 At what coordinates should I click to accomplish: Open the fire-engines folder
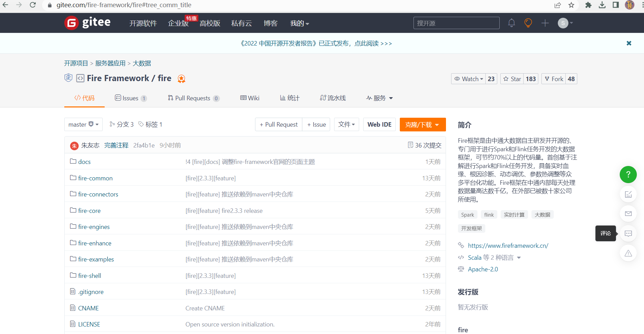click(94, 227)
